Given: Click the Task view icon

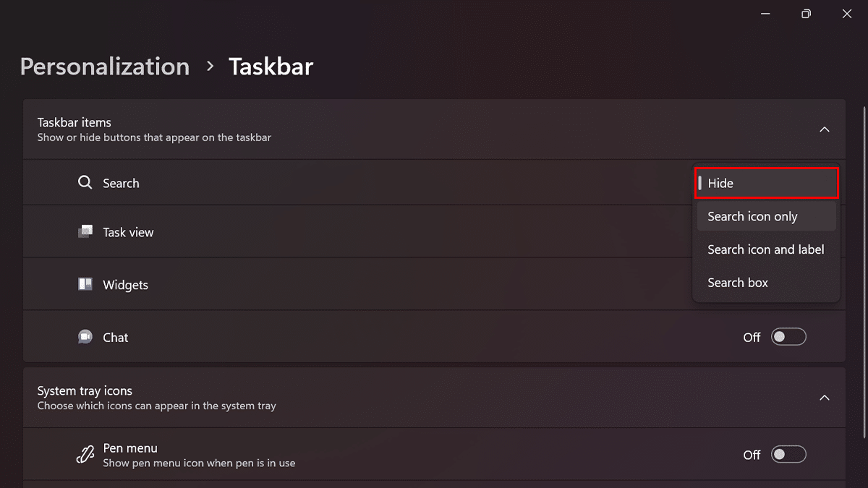Looking at the screenshot, I should (85, 232).
